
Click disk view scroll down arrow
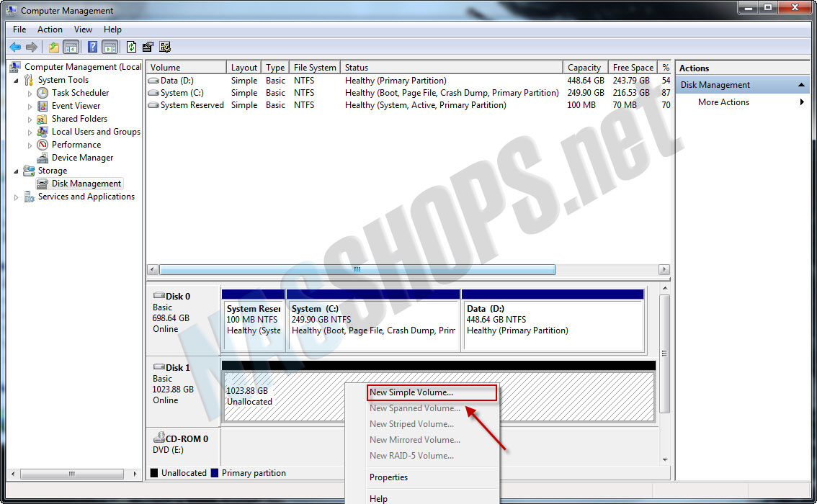pos(664,459)
